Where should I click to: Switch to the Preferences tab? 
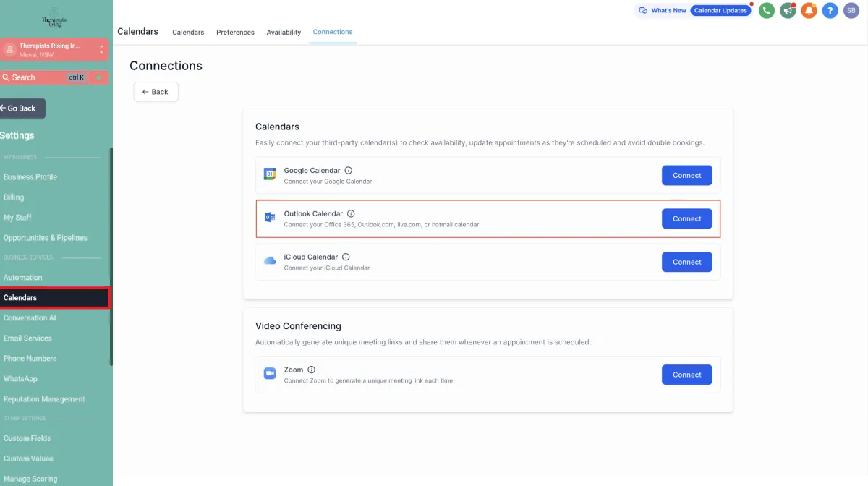pos(235,33)
